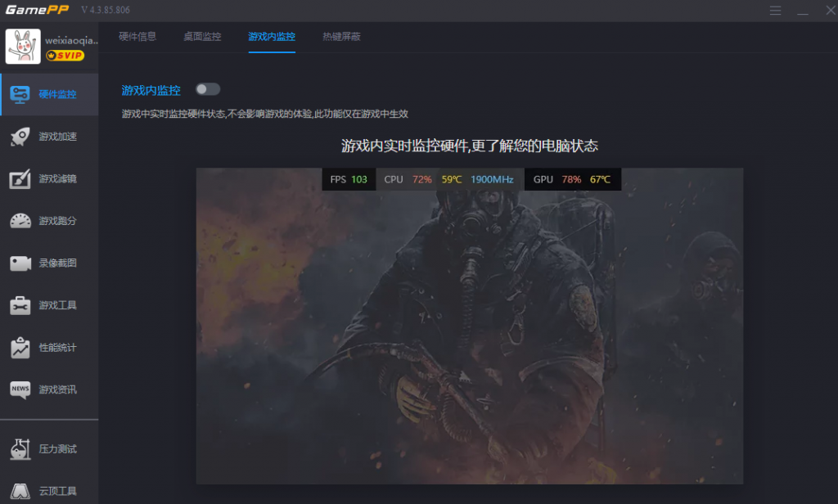
Task: Open the 硬件监控 sidebar icon
Action: (x=20, y=95)
